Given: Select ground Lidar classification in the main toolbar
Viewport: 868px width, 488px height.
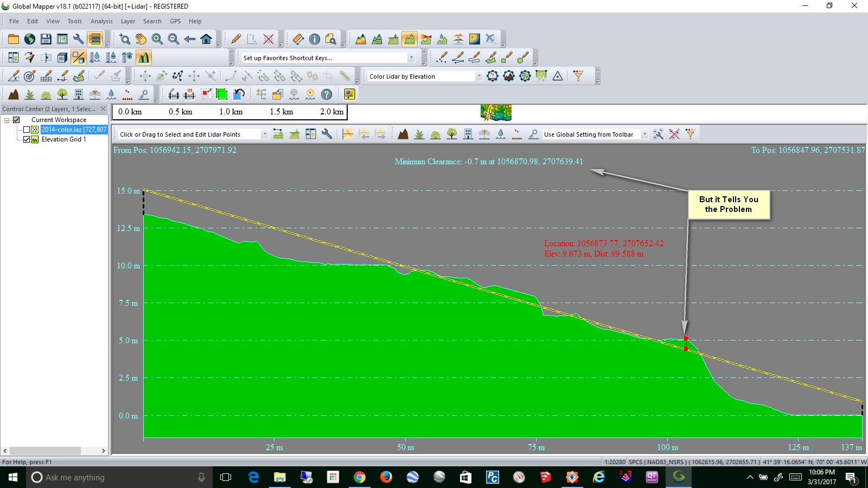Looking at the screenshot, I should click(x=14, y=94).
